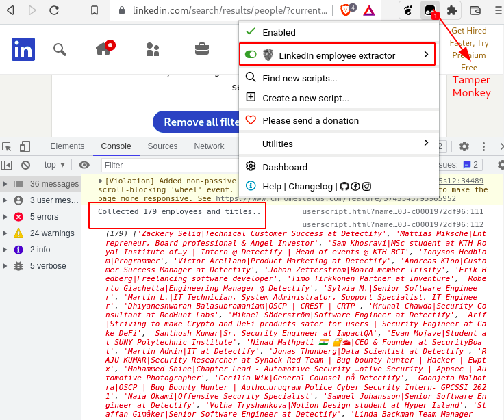
Task: Click the browser address bar URL
Action: tap(230, 10)
